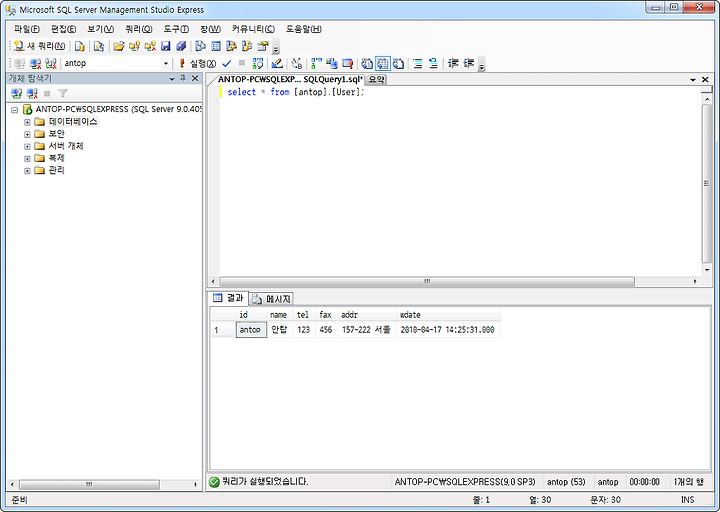Parse the query with the checkmark icon
Viewport: 720px width, 512px height.
tap(227, 63)
